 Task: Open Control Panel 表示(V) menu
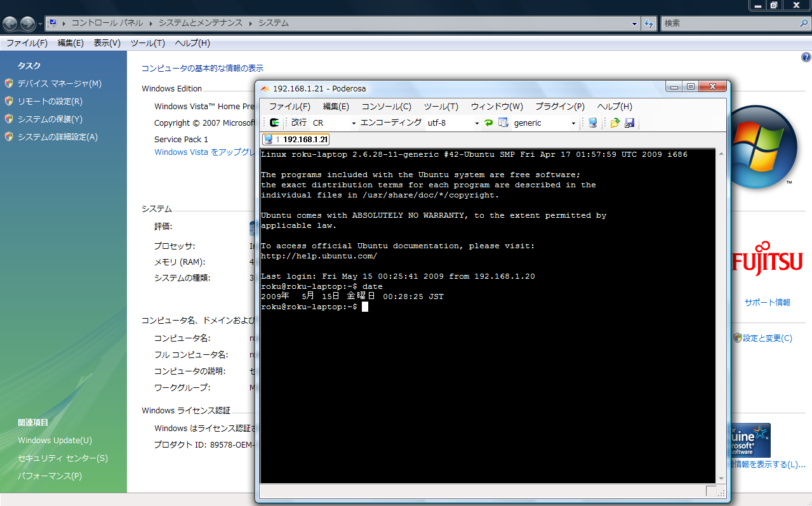107,43
